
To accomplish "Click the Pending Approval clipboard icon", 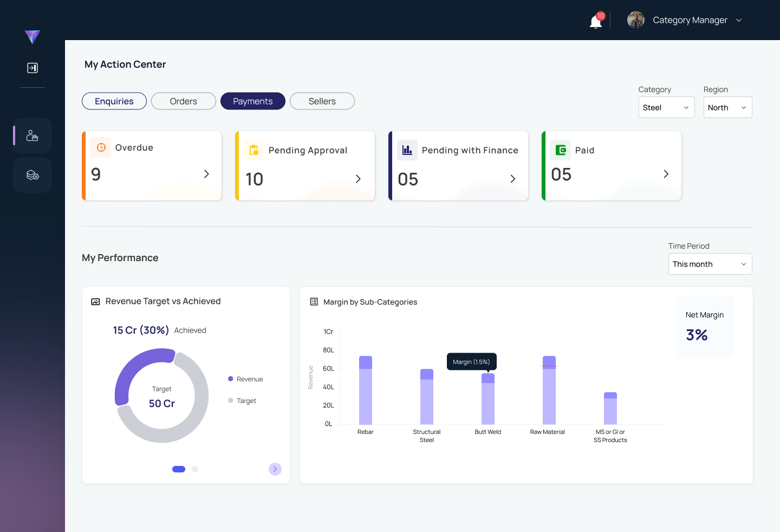I will click(254, 150).
